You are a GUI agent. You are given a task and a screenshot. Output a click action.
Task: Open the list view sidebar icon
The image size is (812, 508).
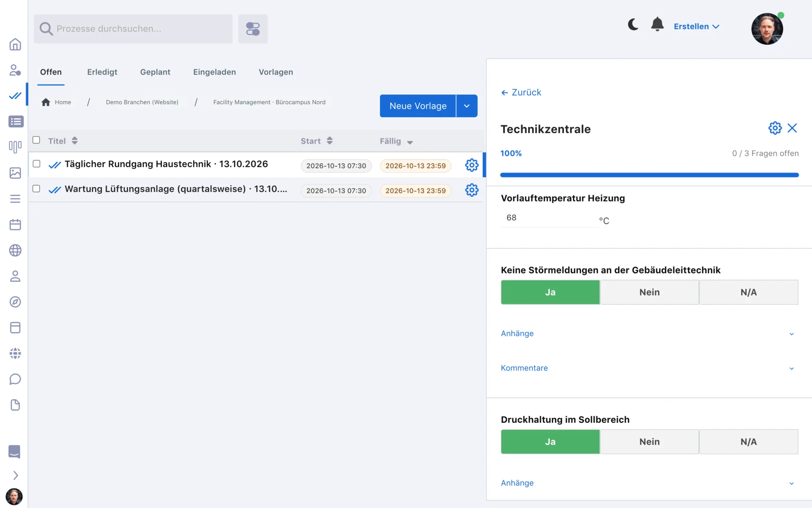[16, 121]
